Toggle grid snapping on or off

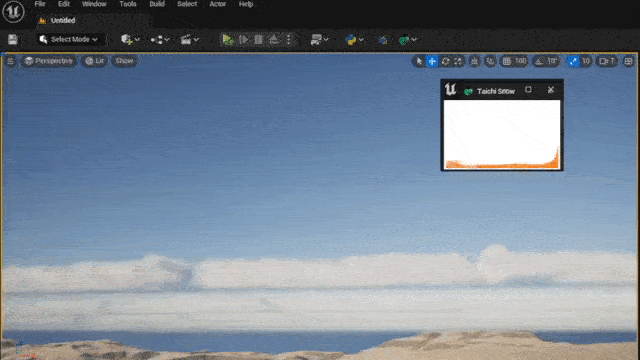tap(507, 61)
